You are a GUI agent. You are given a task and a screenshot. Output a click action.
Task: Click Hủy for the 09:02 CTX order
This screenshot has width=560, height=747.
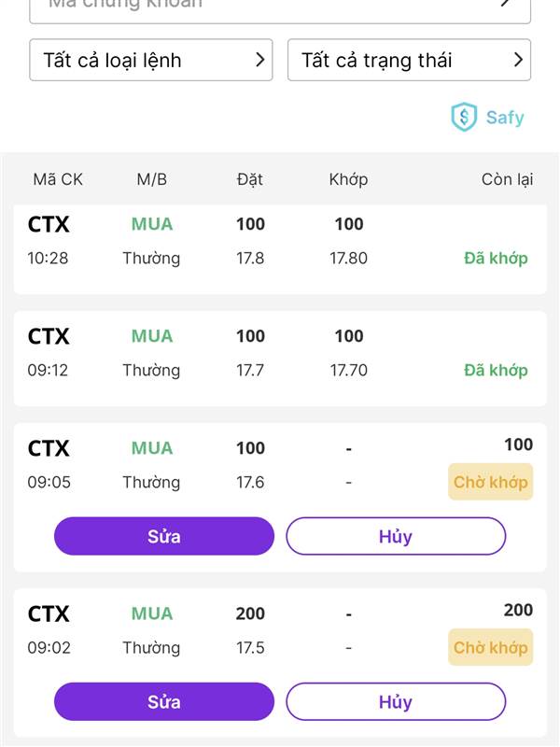[x=396, y=701]
